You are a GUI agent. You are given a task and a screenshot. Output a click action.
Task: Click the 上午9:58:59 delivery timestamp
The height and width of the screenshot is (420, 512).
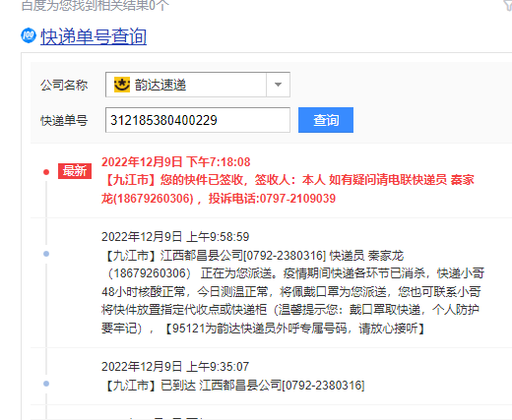click(x=175, y=237)
